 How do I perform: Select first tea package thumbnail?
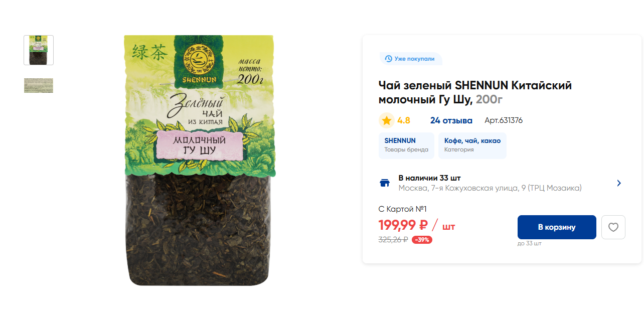click(39, 50)
